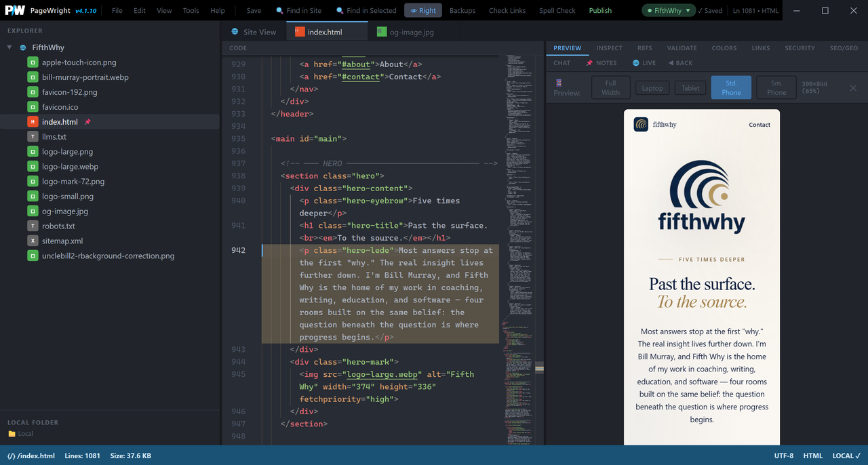Open the Validate panel tab
The height and width of the screenshot is (465, 868).
[x=682, y=48]
